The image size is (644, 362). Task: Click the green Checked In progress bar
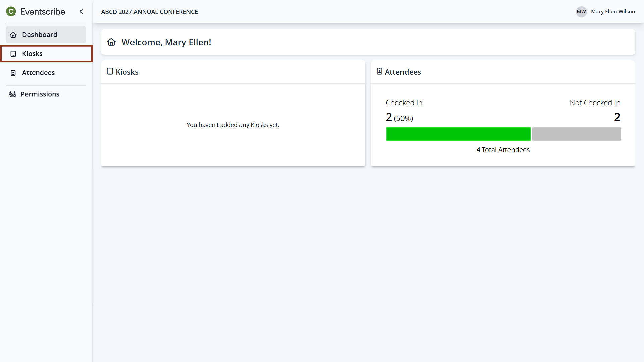pyautogui.click(x=458, y=134)
